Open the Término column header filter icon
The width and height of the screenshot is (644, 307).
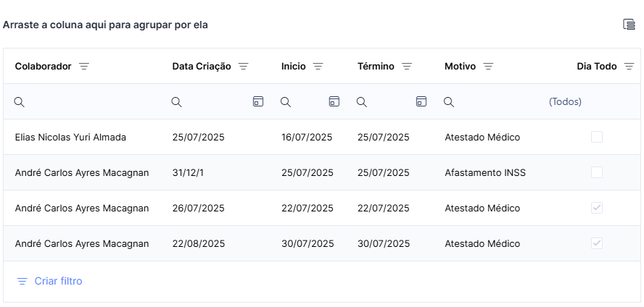[407, 67]
